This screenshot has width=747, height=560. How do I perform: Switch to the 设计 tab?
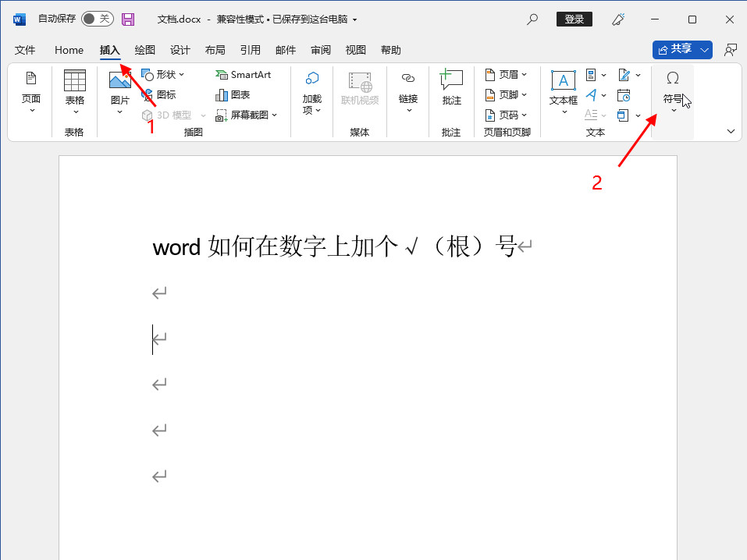(x=180, y=50)
